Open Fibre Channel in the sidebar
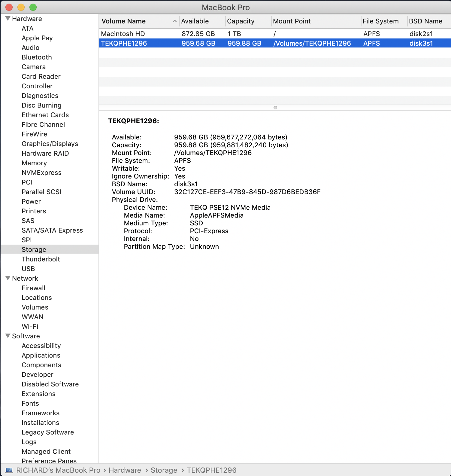Screen dimensions: 451x476 (43, 124)
